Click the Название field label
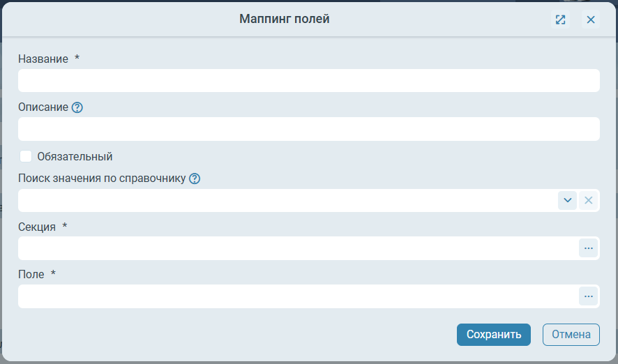This screenshot has width=618, height=364. click(x=43, y=59)
